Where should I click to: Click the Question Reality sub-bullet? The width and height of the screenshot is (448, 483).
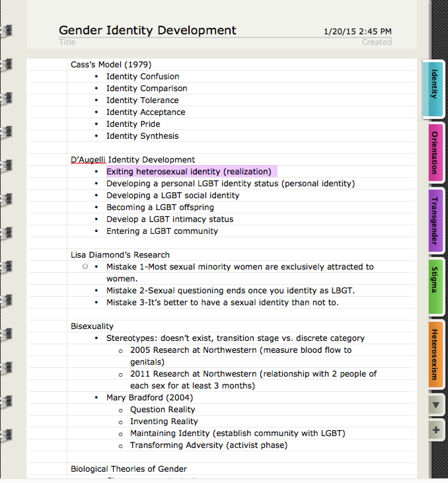(x=163, y=410)
